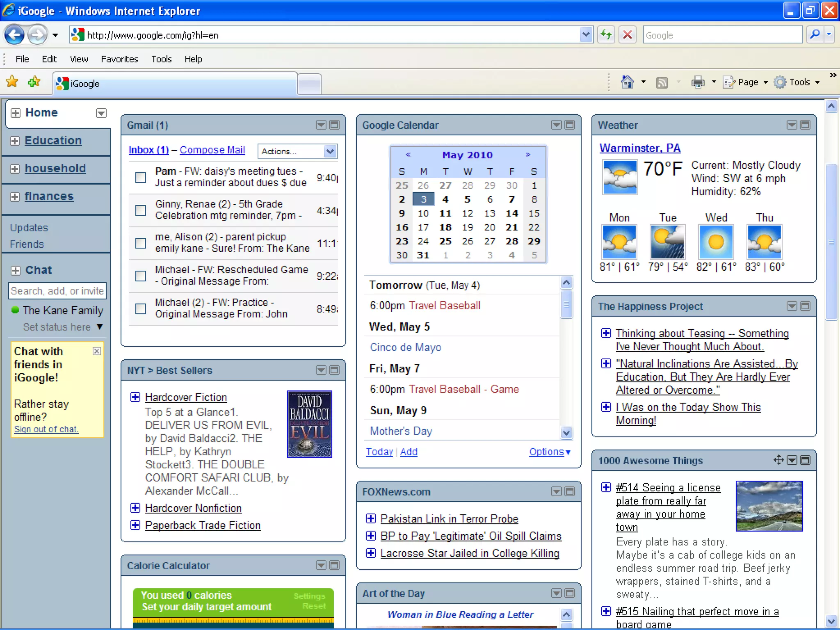
Task: Maximize the Gmail gadget
Action: tap(334, 125)
